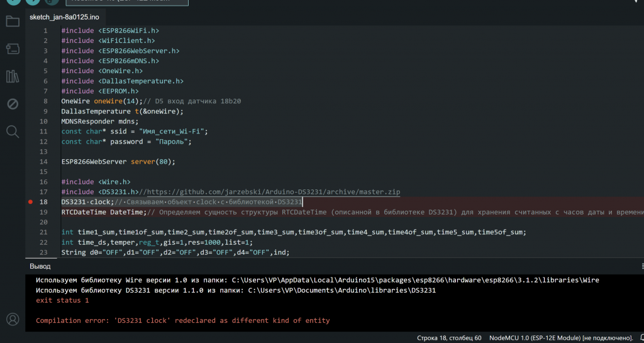Click the red Compilation error message
This screenshot has width=644, height=343.
[182, 320]
